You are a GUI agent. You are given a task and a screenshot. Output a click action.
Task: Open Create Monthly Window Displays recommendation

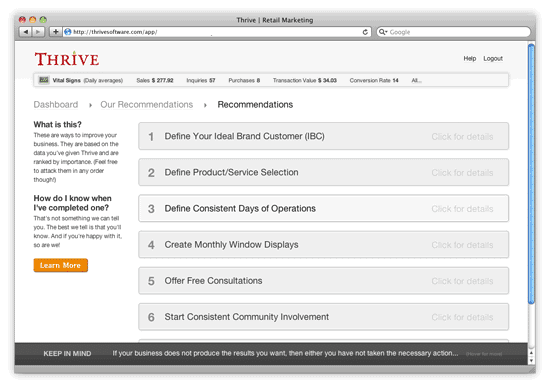323,245
